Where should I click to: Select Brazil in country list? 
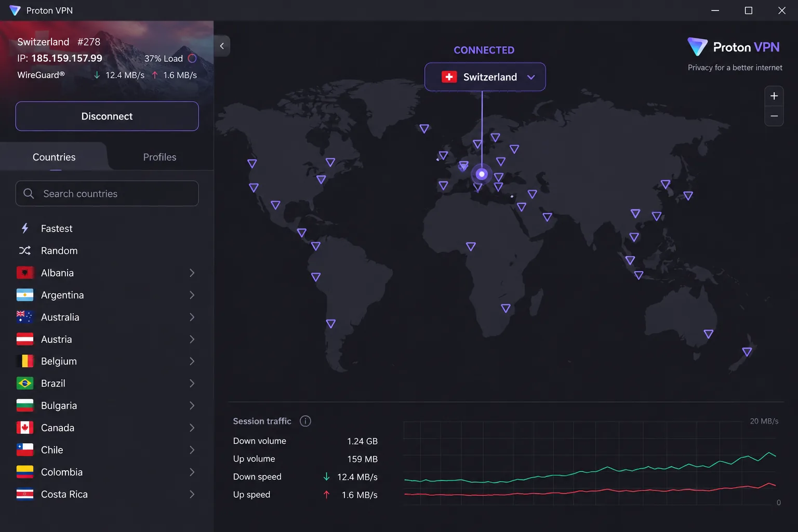pyautogui.click(x=107, y=383)
